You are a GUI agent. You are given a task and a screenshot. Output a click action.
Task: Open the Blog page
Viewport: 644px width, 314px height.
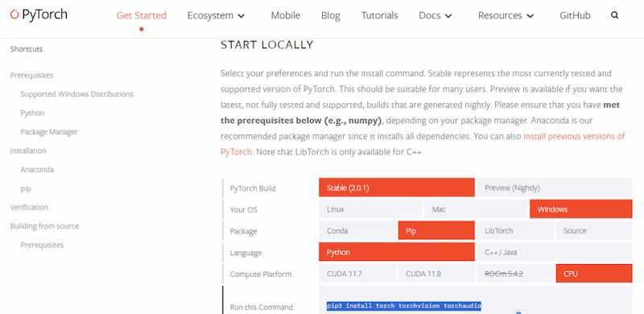331,15
